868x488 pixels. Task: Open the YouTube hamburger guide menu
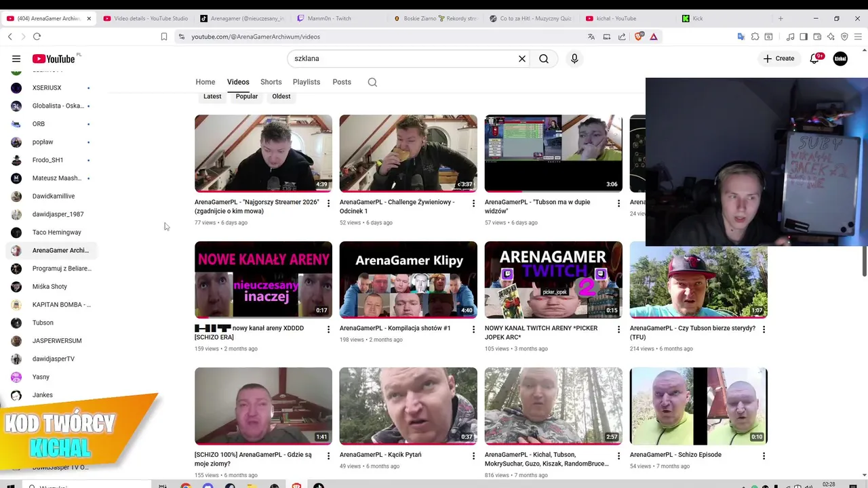pyautogui.click(x=16, y=59)
